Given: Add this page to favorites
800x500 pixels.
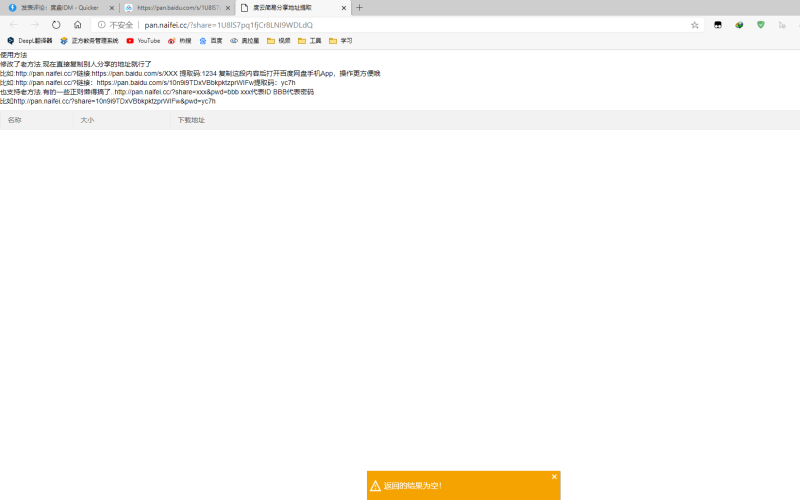Looking at the screenshot, I should [694, 25].
